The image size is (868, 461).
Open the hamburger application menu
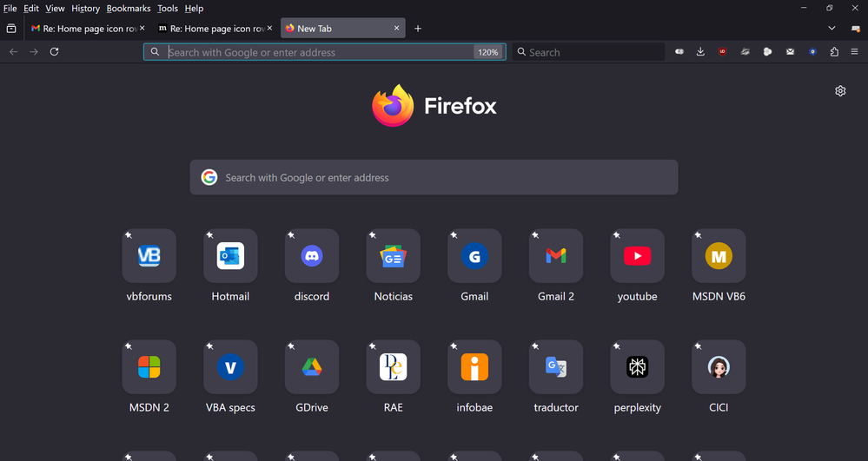click(854, 51)
